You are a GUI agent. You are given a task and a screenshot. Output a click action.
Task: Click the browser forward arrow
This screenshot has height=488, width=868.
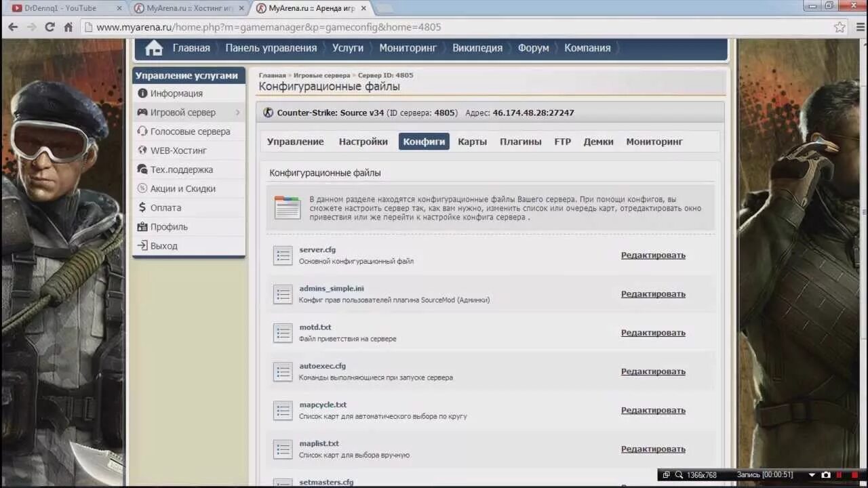(31, 27)
